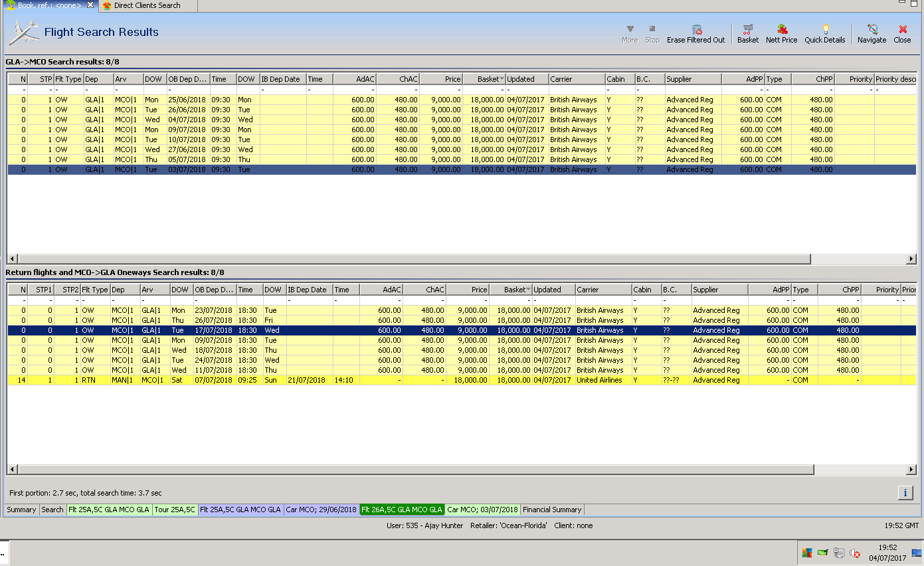Open the network icon in system tray
924x566 pixels.
point(838,553)
